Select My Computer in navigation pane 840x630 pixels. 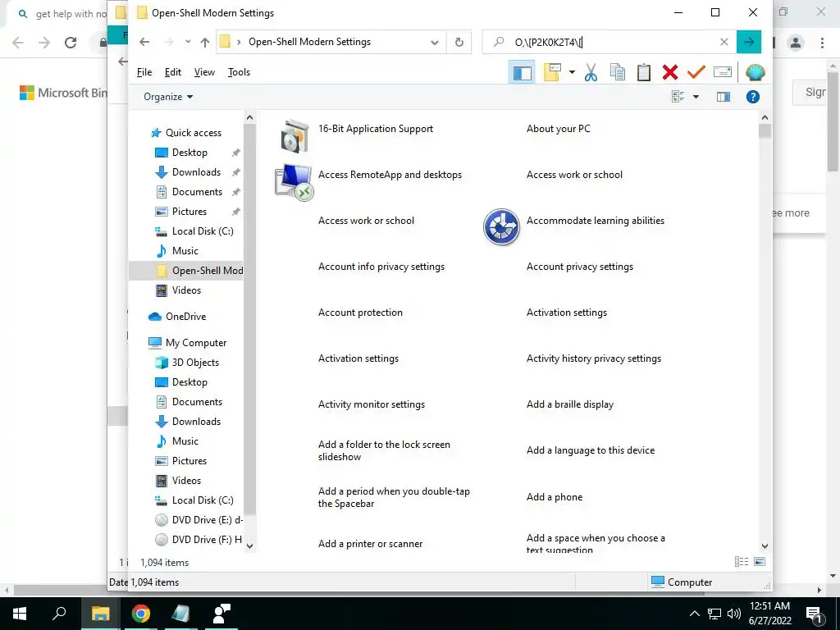[x=196, y=343]
